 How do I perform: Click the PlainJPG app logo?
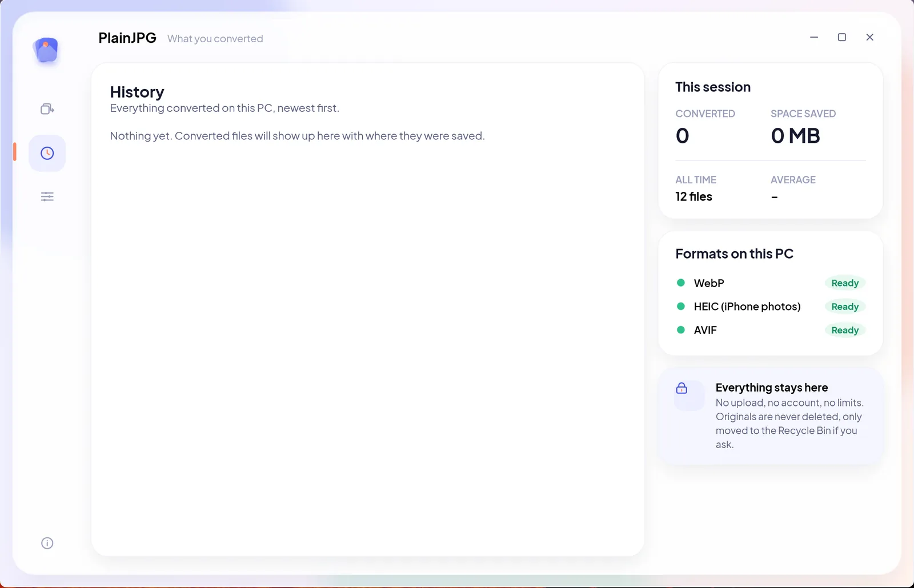46,50
